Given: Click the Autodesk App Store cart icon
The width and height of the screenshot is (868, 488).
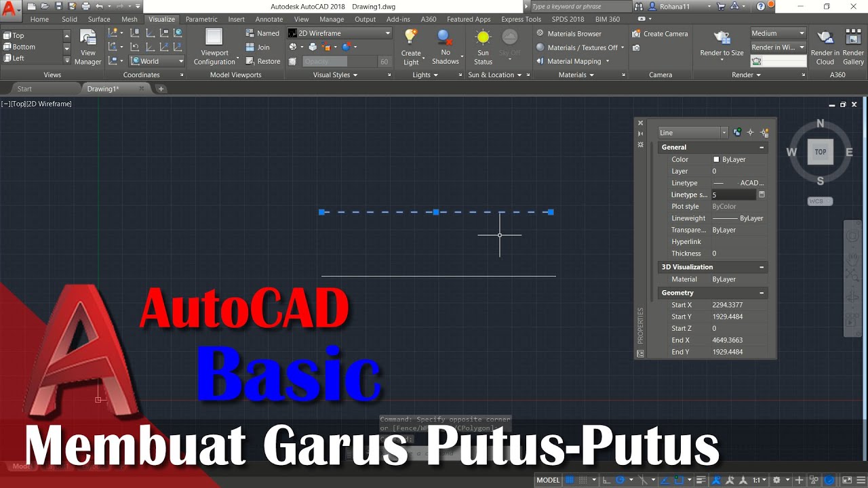Looking at the screenshot, I should pyautogui.click(x=721, y=7).
